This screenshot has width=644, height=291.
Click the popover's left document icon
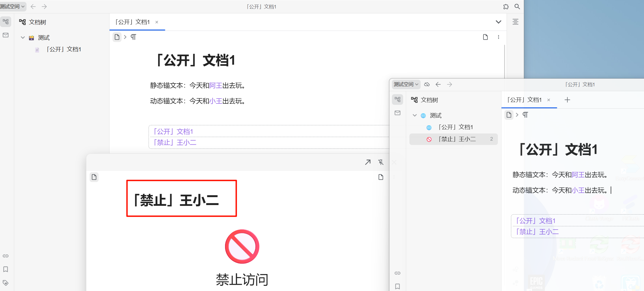coord(94,177)
